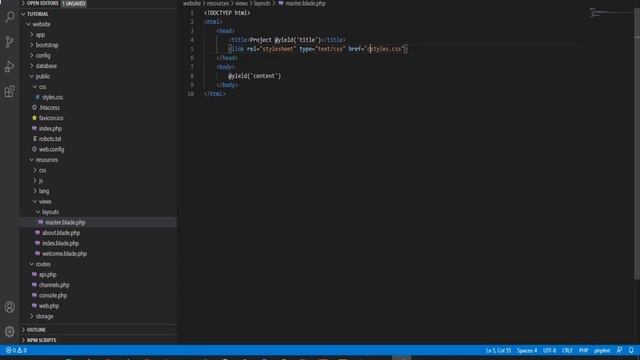Click the Ln 5, Col 55 position indicator

(498, 351)
